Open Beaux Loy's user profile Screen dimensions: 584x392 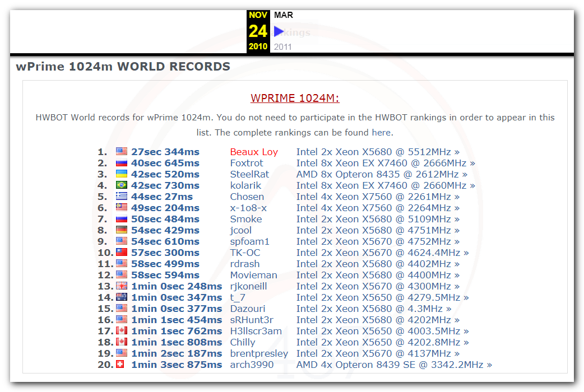pos(254,152)
